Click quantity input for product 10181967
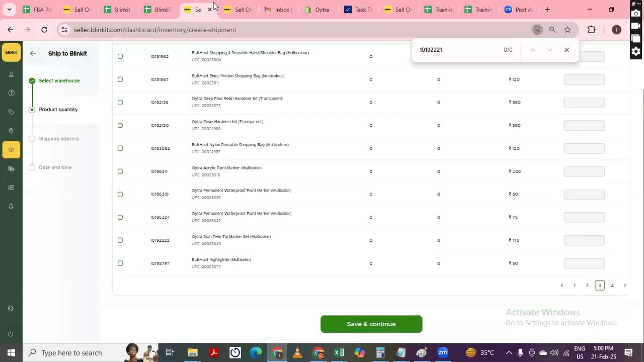Viewport: 644px width, 362px height. pyautogui.click(x=584, y=79)
